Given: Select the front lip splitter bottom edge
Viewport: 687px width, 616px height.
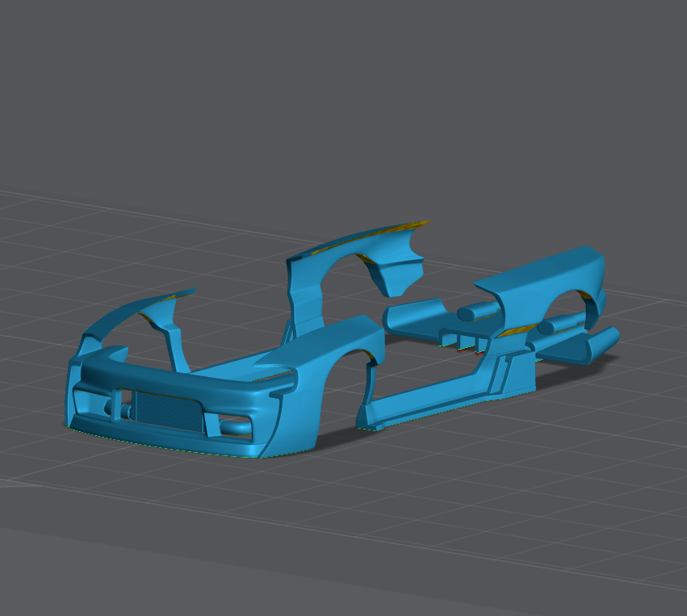Looking at the screenshot, I should [x=161, y=443].
